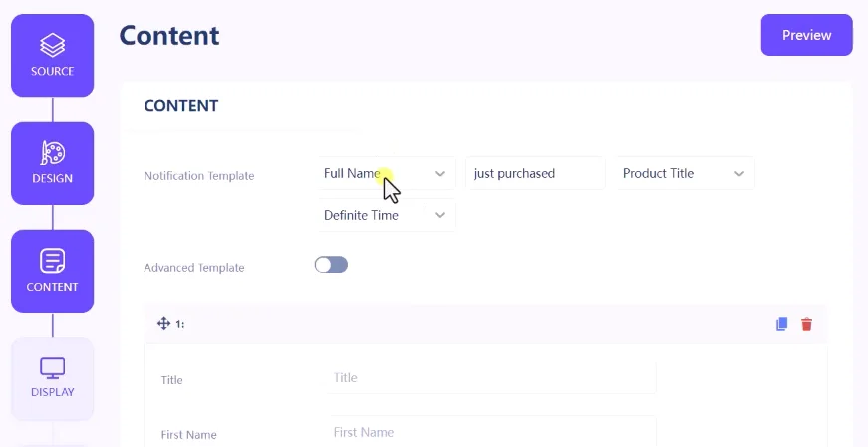Go to the DESIGN step

53,163
